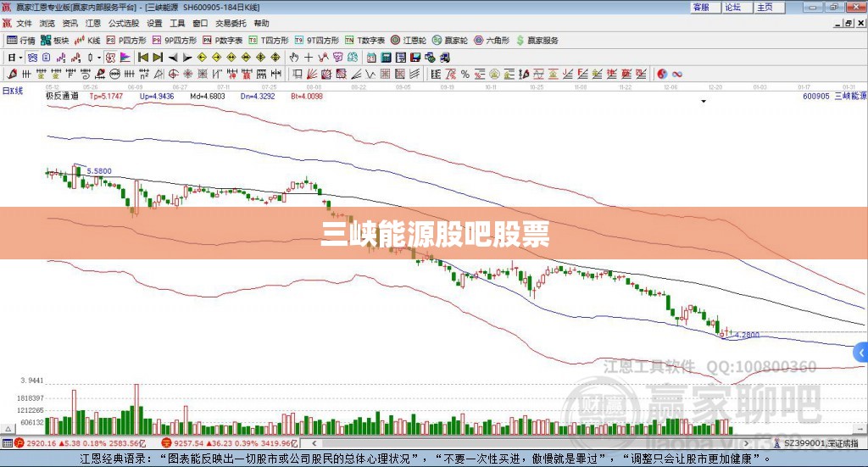This screenshot has height=467, width=868.
Task: Open the 文件 menu
Action: (24, 23)
